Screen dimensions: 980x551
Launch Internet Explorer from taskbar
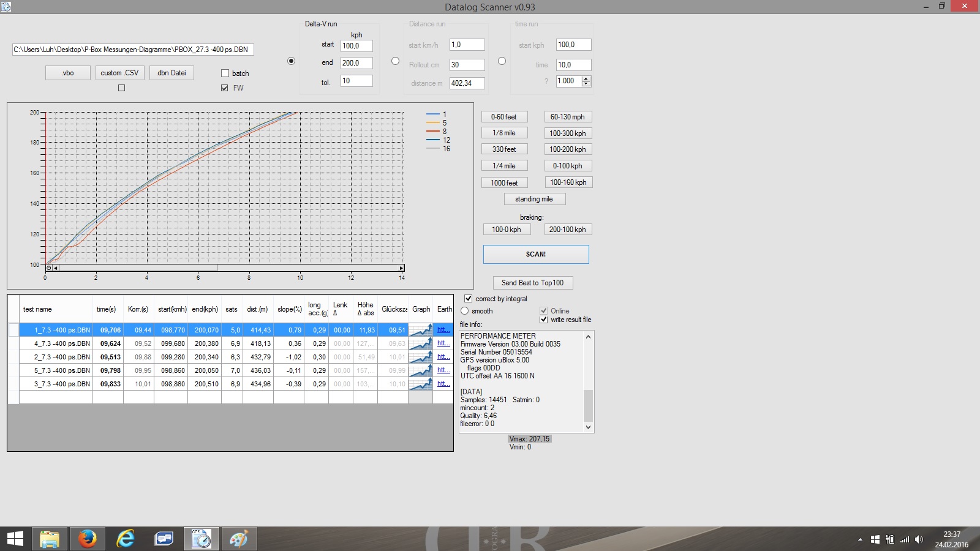(x=126, y=539)
